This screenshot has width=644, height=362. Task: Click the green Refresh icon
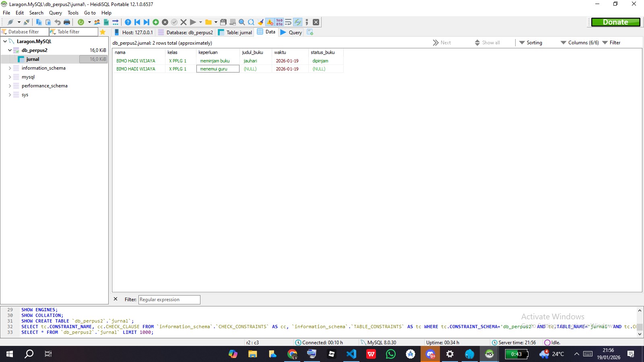click(x=81, y=22)
